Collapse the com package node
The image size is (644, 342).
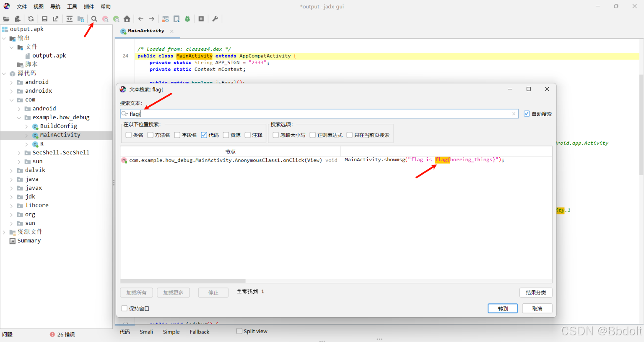coord(12,100)
